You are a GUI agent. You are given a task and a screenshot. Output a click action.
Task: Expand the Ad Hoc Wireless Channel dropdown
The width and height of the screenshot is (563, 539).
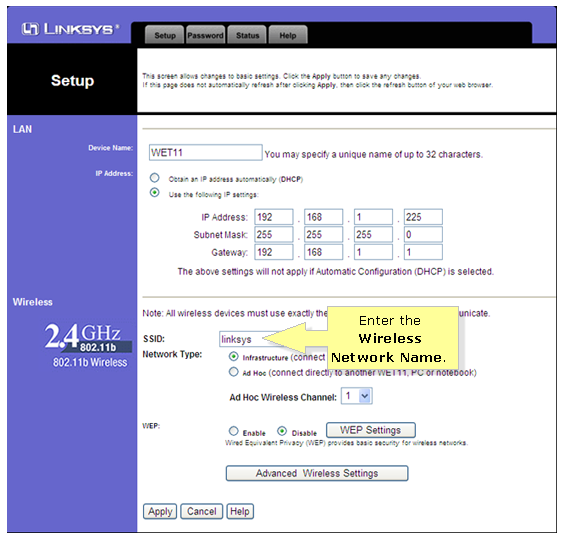(x=357, y=396)
